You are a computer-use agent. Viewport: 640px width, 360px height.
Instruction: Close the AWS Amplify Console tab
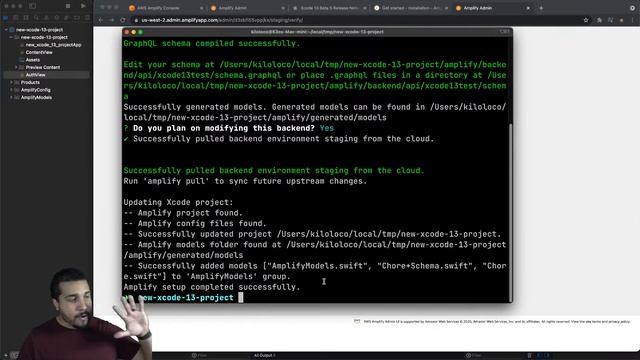point(201,8)
